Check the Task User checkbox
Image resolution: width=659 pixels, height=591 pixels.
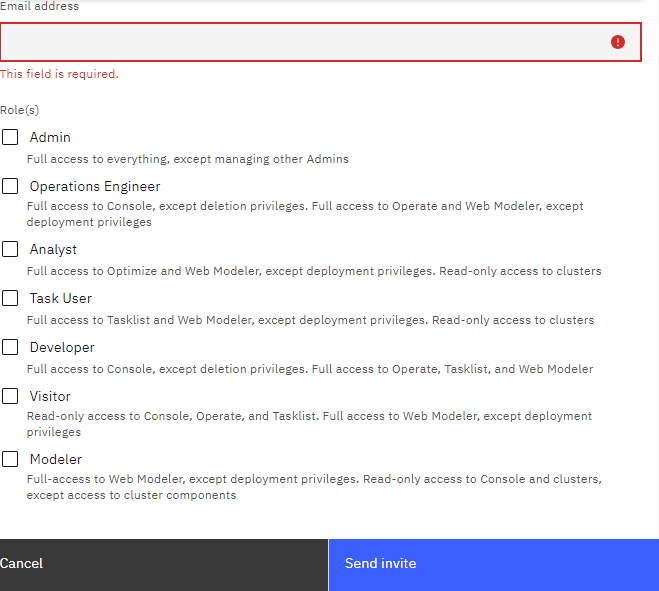[10, 298]
